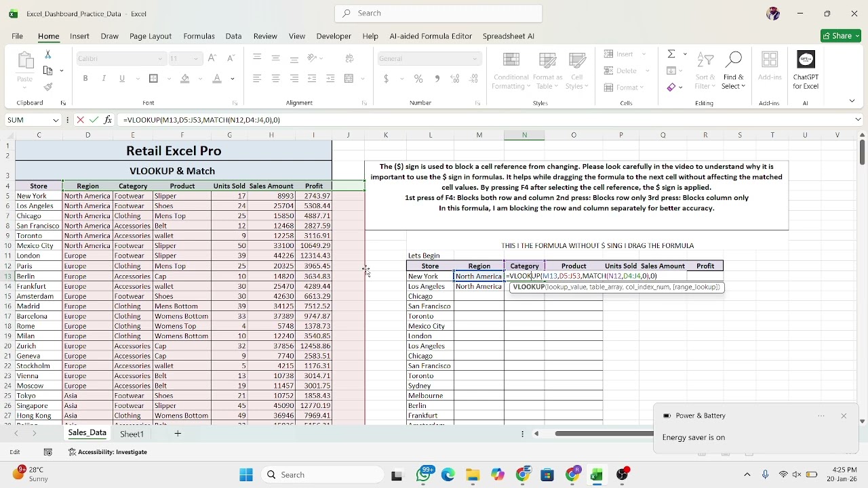This screenshot has width=868, height=488.
Task: Open AI-aided Formula Editor tab
Action: pyautogui.click(x=431, y=36)
